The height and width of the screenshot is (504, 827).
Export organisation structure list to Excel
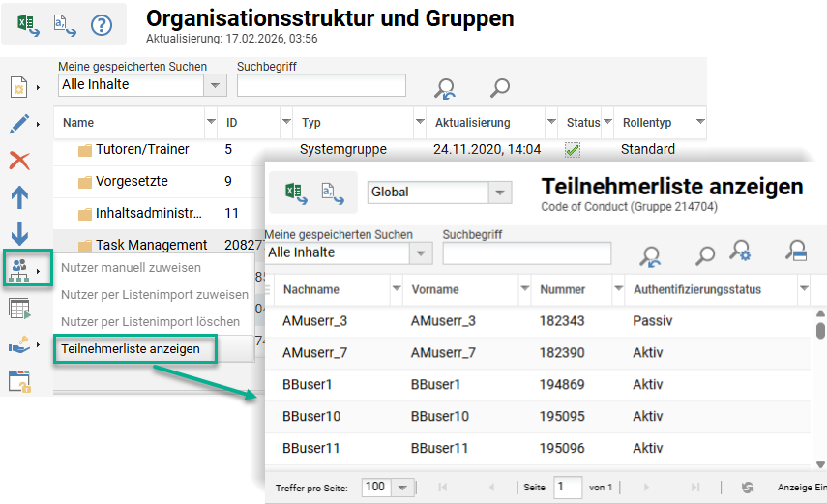tap(27, 25)
